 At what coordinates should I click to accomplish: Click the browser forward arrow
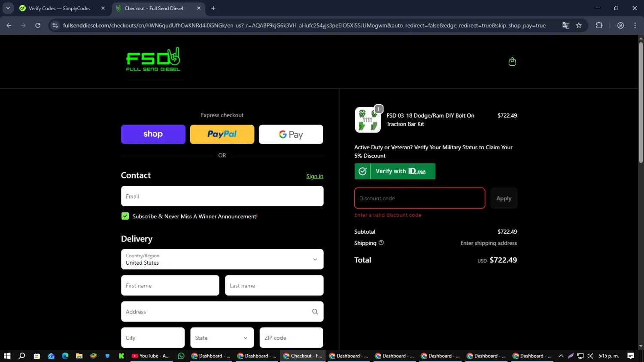pos(23,25)
